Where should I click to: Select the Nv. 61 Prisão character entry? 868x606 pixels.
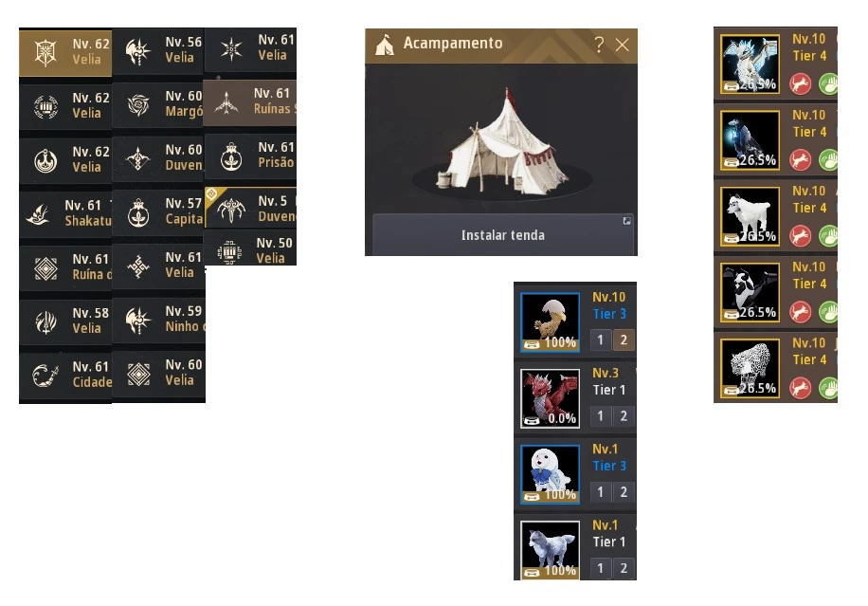[x=251, y=156]
